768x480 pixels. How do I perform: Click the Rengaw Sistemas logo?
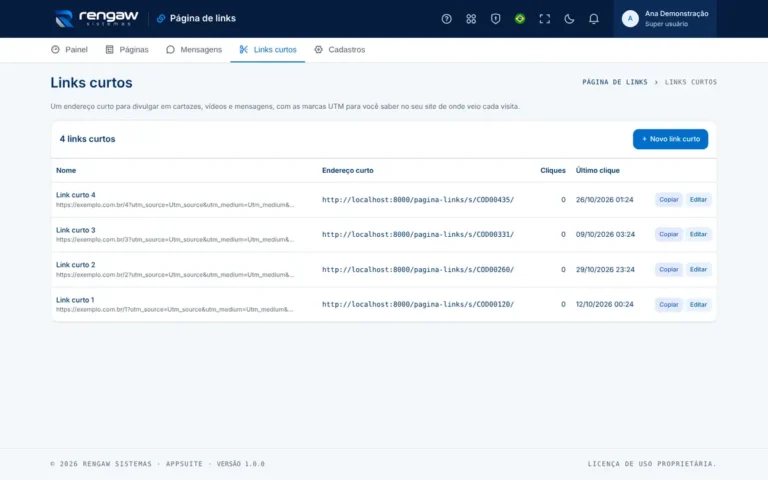tap(96, 19)
